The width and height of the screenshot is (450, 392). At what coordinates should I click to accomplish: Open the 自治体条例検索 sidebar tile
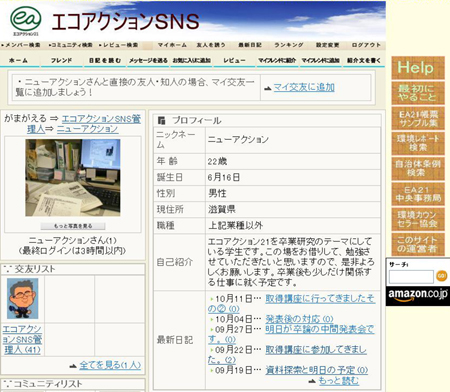pos(418,169)
